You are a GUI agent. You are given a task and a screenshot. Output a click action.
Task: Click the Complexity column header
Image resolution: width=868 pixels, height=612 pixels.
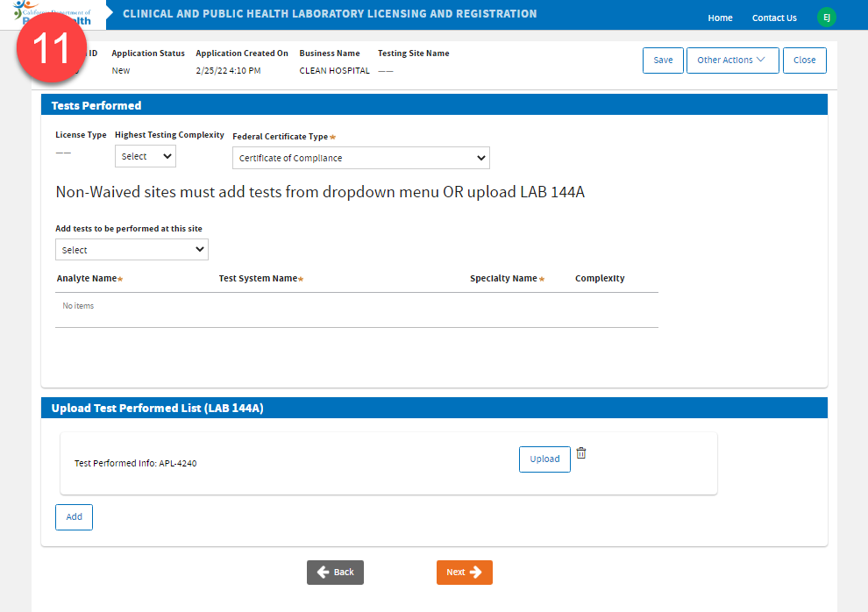click(600, 278)
